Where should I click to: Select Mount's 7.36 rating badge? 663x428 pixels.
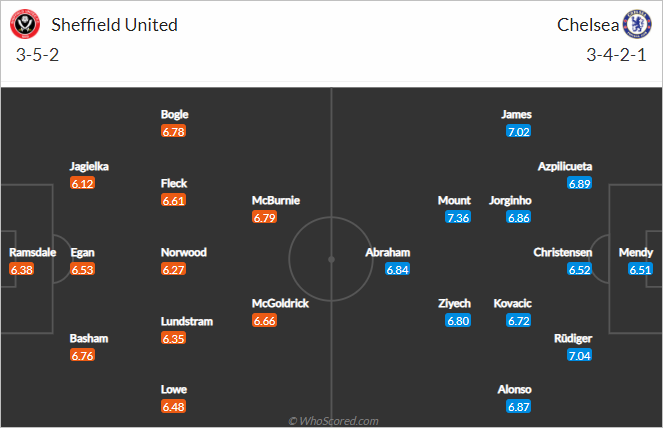coord(458,217)
